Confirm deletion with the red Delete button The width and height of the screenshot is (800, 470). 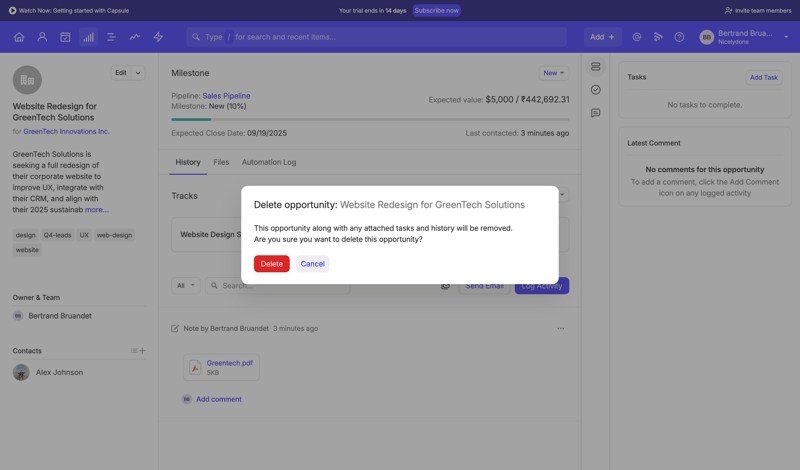click(x=271, y=264)
